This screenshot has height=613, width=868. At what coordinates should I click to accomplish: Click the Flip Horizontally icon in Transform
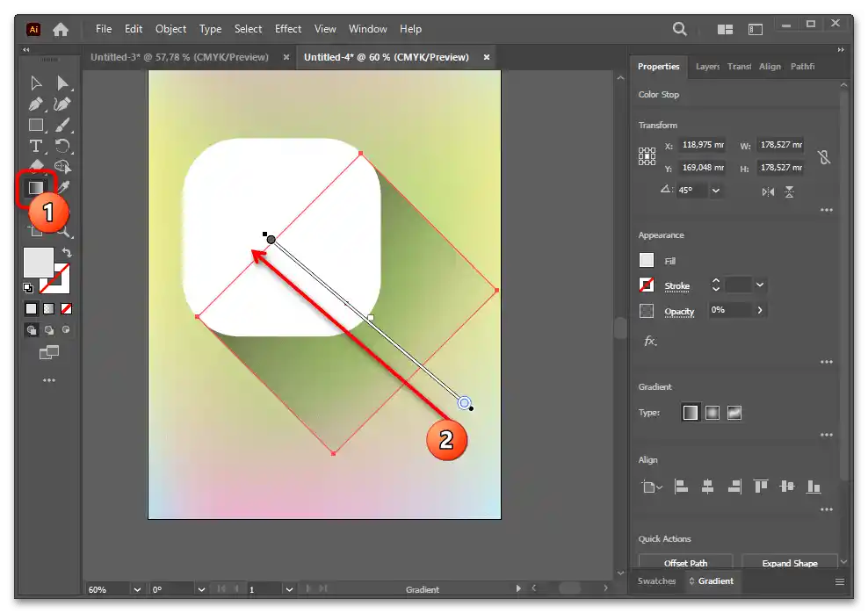(769, 191)
